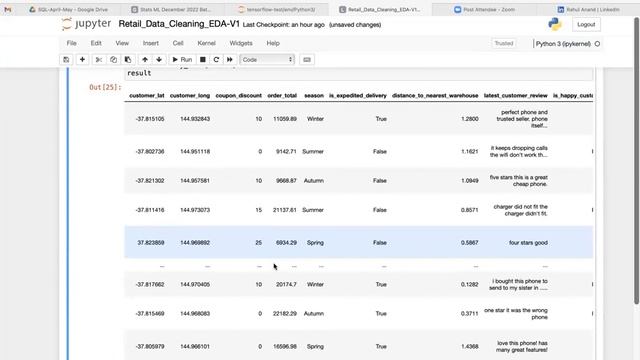
Task: Click the Out[25] output prompt
Action: pyautogui.click(x=105, y=87)
